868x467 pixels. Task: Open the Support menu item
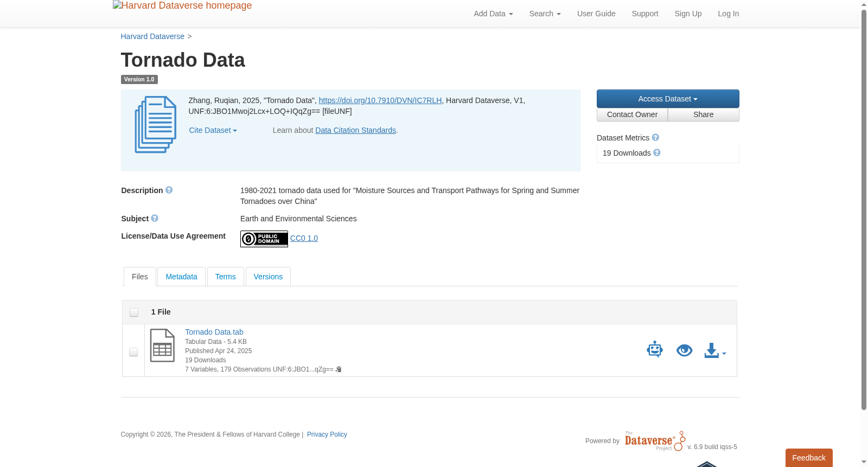pyautogui.click(x=645, y=14)
